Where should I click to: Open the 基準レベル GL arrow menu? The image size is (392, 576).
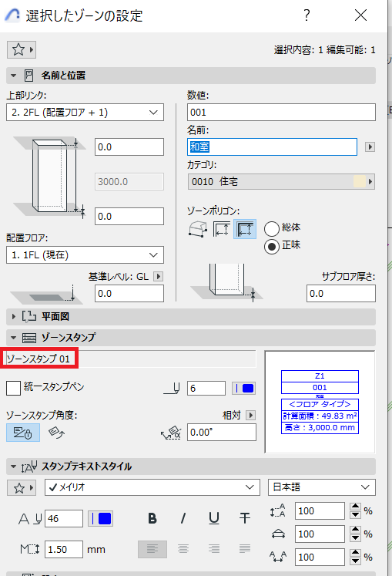158,276
